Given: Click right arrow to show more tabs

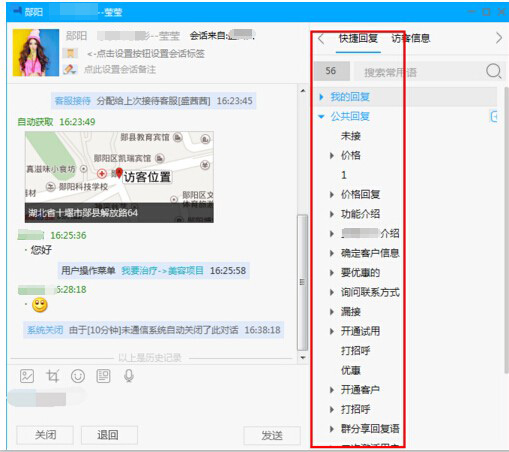Looking at the screenshot, I should [x=499, y=38].
